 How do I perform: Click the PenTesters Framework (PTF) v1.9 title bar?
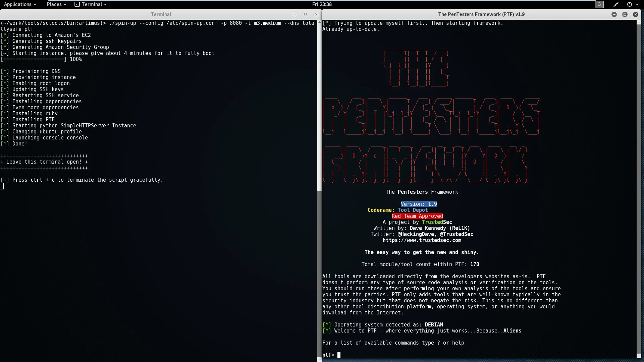click(481, 14)
